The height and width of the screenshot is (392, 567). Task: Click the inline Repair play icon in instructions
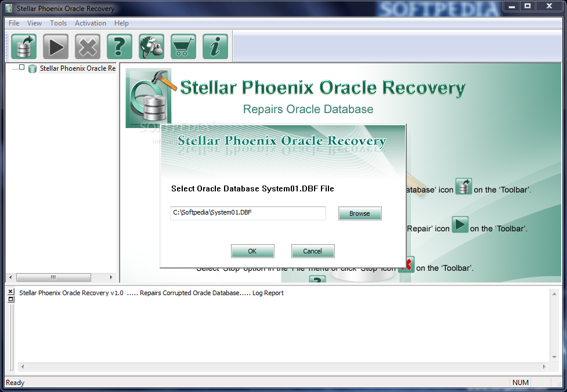pyautogui.click(x=460, y=225)
